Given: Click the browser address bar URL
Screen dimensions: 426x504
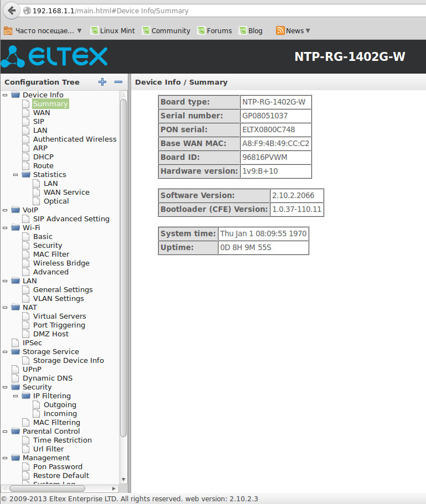Looking at the screenshot, I should 111,11.
